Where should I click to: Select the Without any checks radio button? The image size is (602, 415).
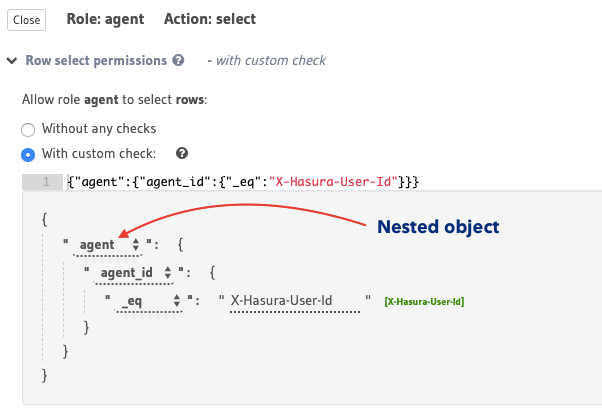tap(28, 129)
